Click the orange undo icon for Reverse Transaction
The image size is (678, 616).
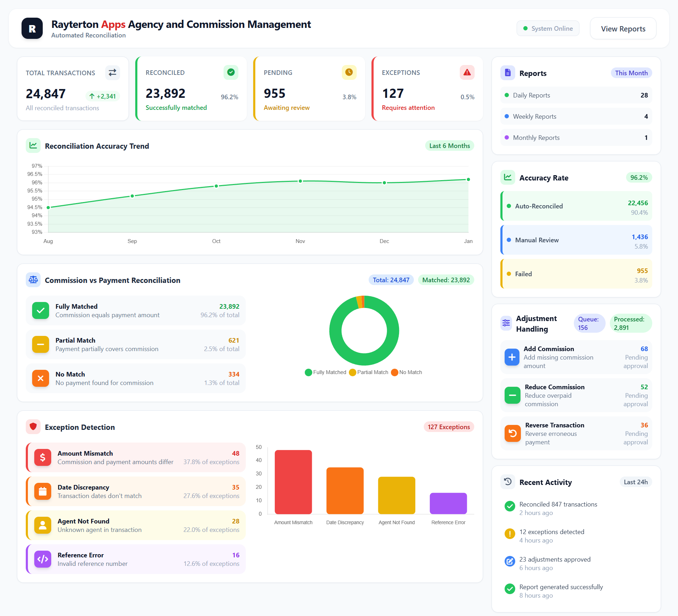[x=512, y=433]
